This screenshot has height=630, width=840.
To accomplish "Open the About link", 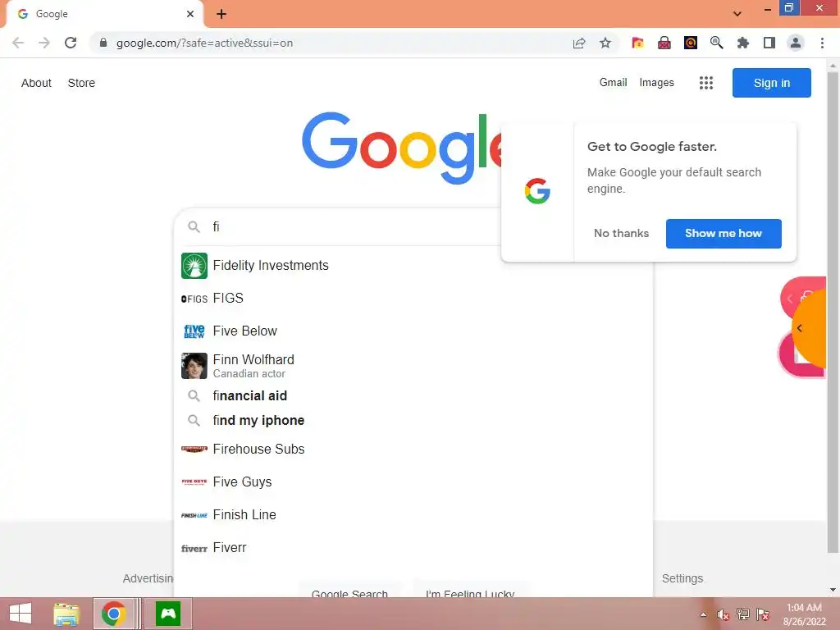I will tap(36, 83).
